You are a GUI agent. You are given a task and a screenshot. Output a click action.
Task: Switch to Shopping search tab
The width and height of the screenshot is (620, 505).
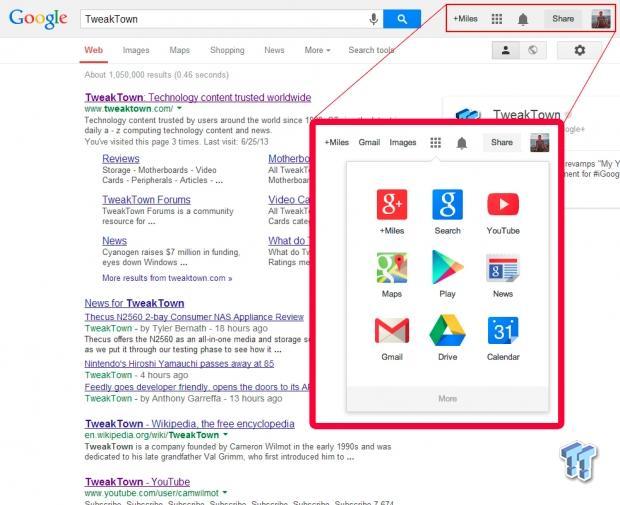[227, 51]
